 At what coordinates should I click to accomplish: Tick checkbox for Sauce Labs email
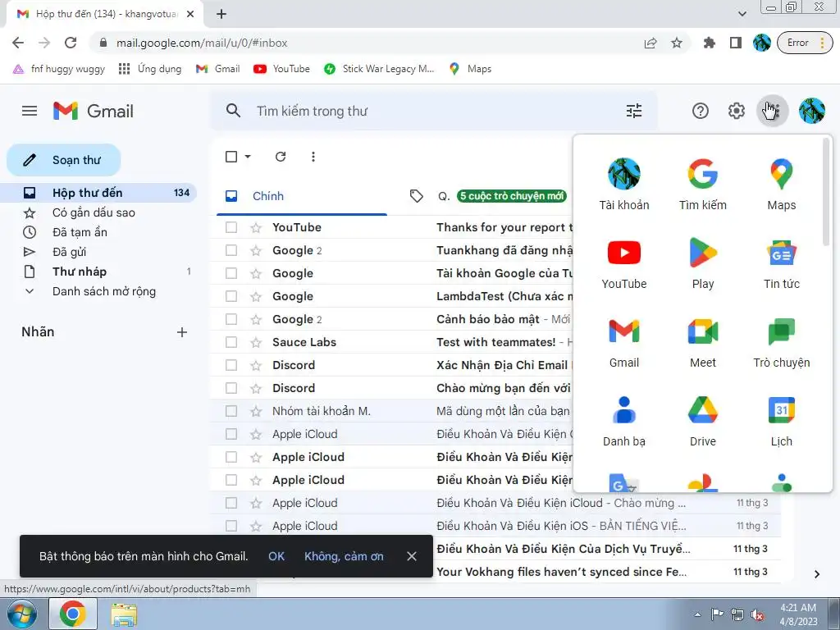click(x=231, y=342)
